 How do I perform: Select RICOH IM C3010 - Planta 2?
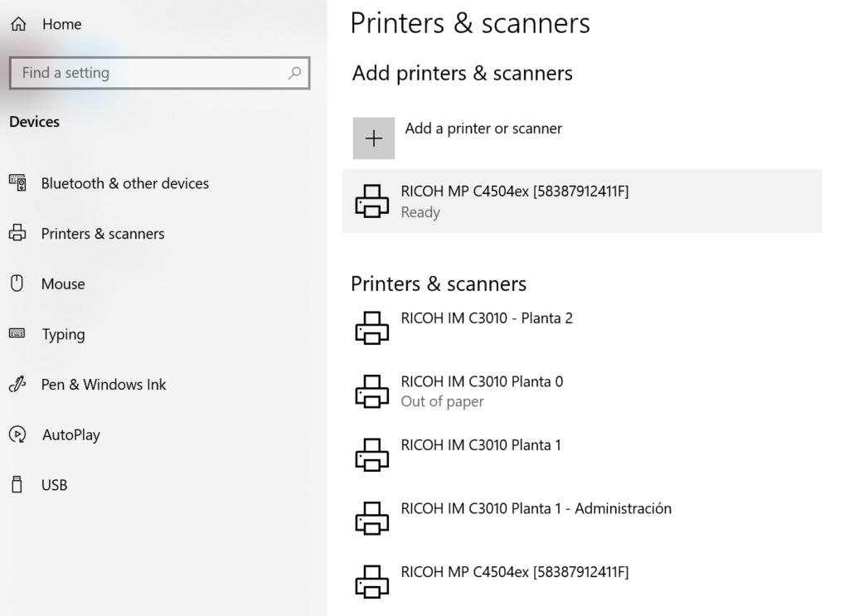pyautogui.click(x=486, y=318)
